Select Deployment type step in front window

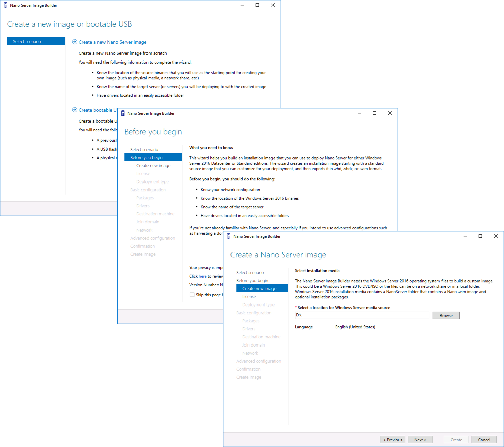coord(258,305)
